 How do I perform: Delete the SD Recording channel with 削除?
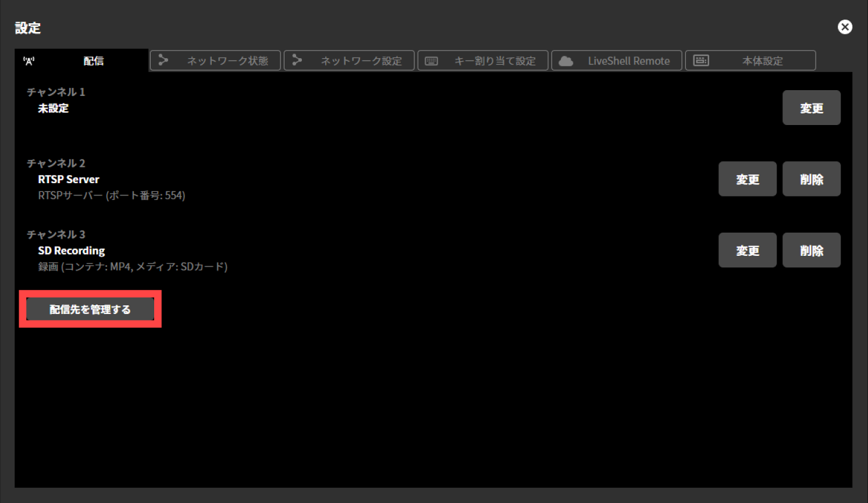[811, 250]
